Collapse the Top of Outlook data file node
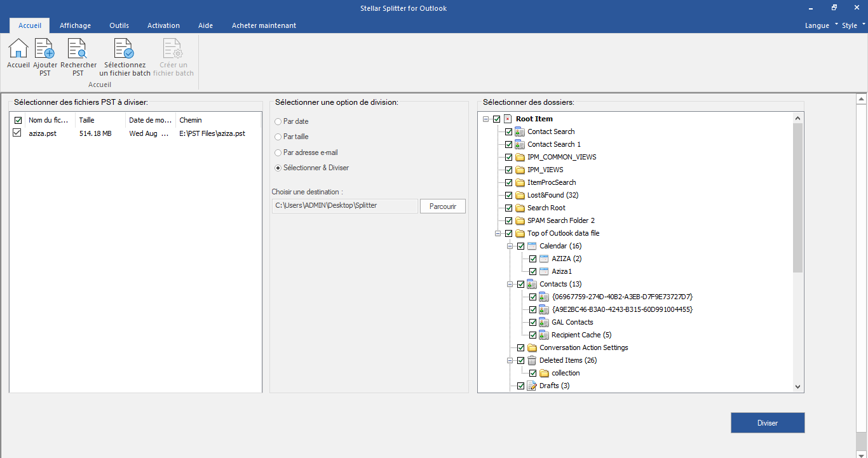Viewport: 868px width, 458px height. coord(498,233)
